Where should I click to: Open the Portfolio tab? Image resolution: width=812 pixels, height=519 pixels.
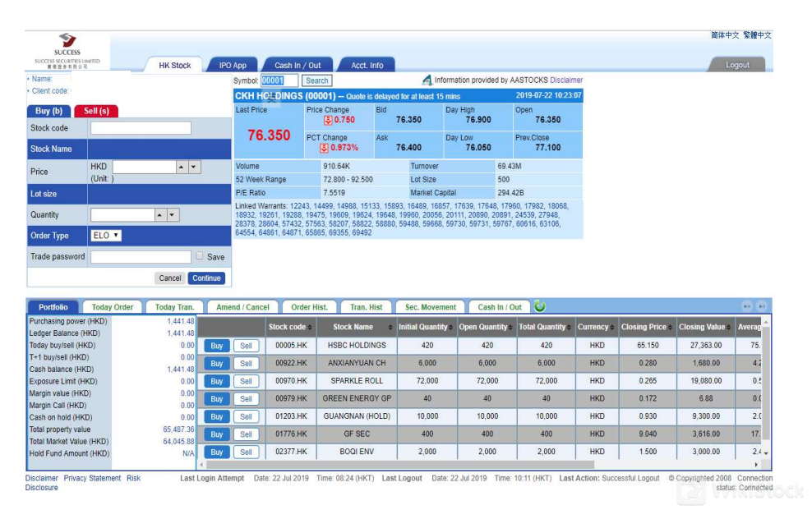tap(53, 307)
